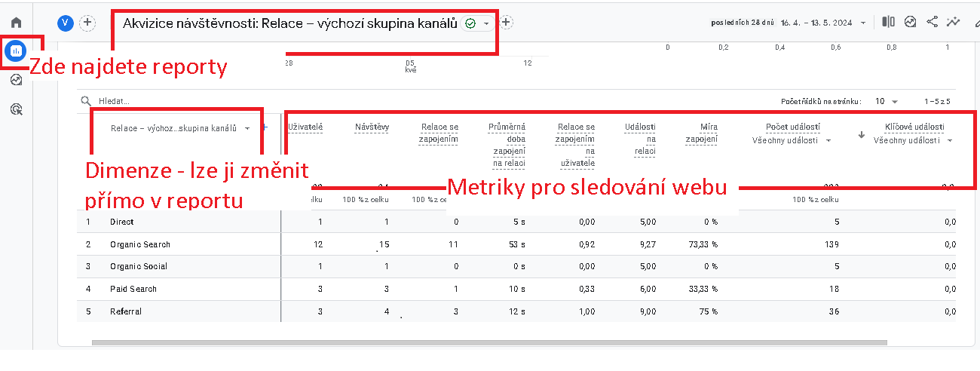This screenshot has height=371, width=980.
Task: Sort by Události na relaci column
Action: click(640, 139)
